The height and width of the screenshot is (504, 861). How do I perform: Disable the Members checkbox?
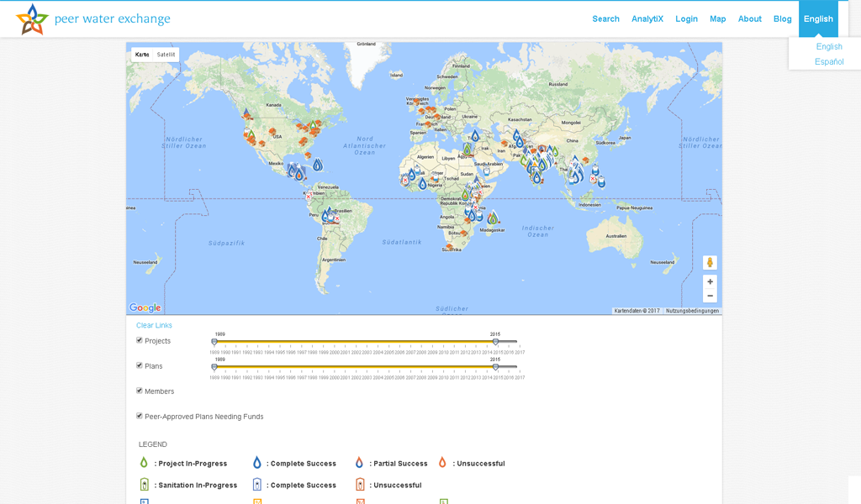pyautogui.click(x=140, y=391)
